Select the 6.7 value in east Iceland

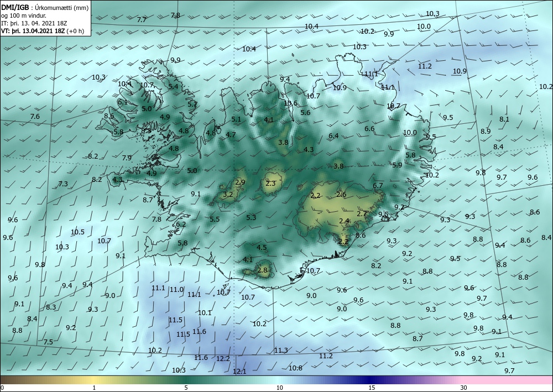[378, 185]
